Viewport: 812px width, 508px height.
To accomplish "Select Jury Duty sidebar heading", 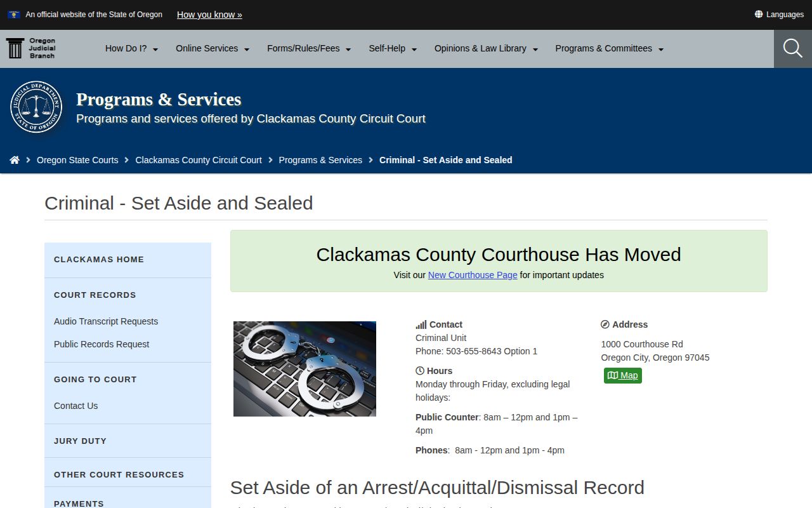I will point(80,441).
